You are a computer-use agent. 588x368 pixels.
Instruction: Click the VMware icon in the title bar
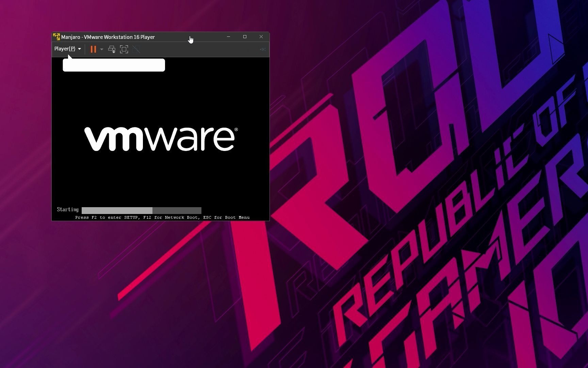click(56, 37)
